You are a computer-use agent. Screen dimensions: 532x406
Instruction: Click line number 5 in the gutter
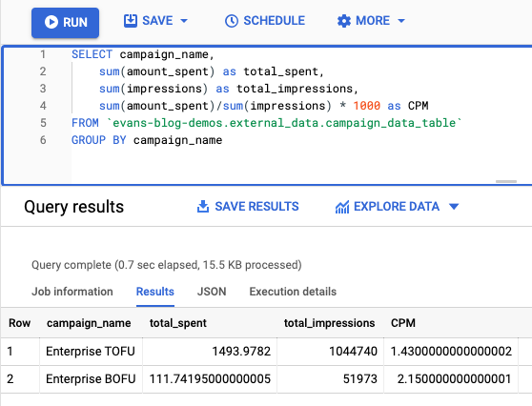click(x=43, y=123)
